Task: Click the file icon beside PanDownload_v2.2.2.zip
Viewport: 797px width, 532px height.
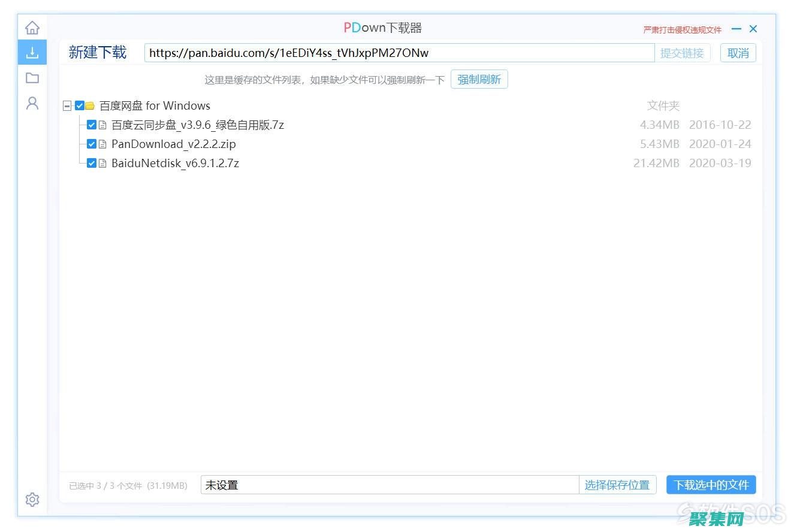Action: [103, 144]
